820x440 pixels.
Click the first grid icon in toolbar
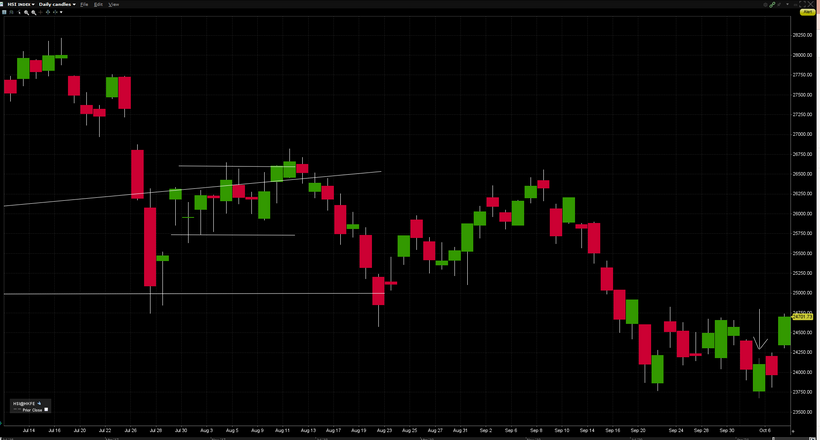pos(4,12)
